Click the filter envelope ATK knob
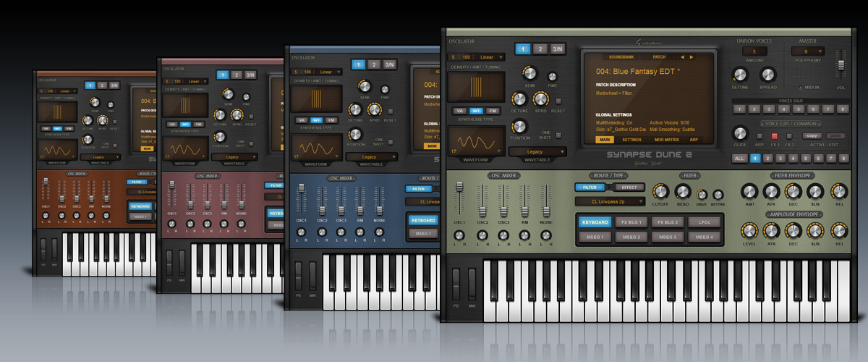 pyautogui.click(x=771, y=190)
